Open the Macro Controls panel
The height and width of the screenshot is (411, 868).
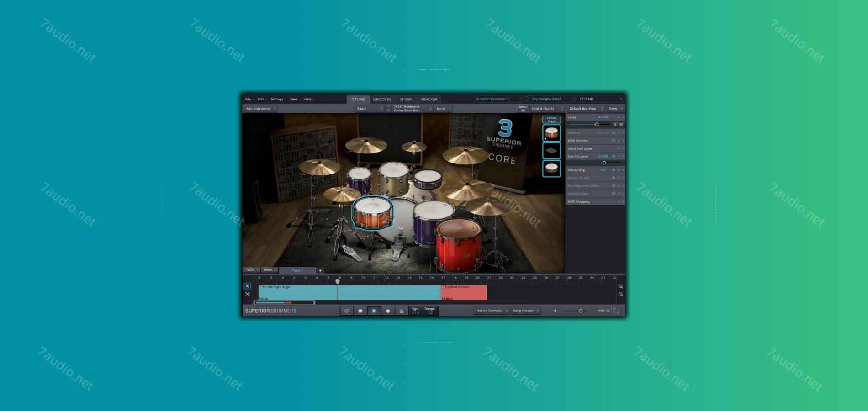click(492, 311)
